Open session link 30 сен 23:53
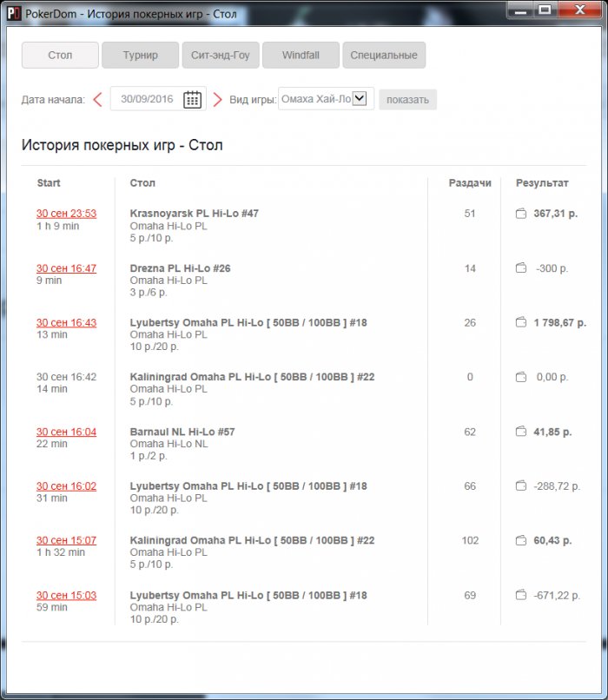 point(67,214)
